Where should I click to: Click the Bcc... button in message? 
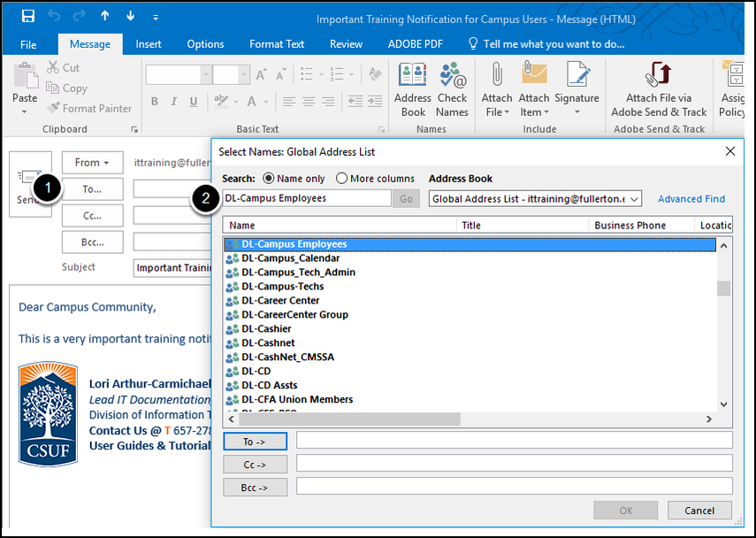click(92, 242)
